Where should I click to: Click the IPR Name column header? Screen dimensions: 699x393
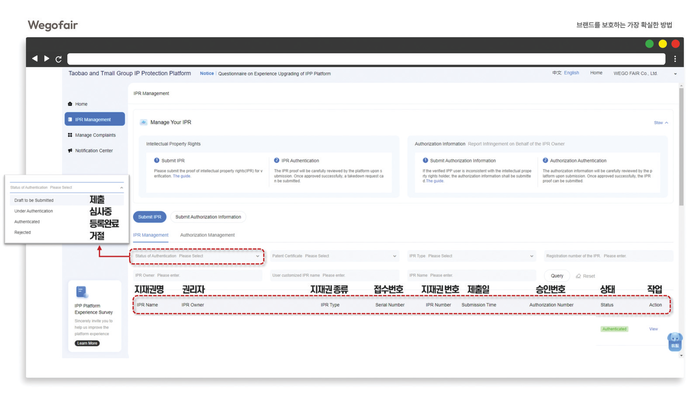(147, 305)
